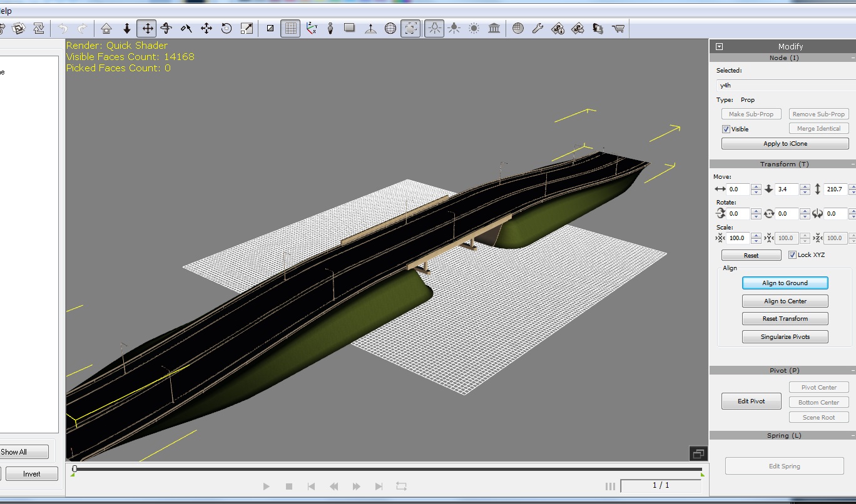Click the Align to Center button
Viewport: 856px width, 504px height.
pos(785,301)
